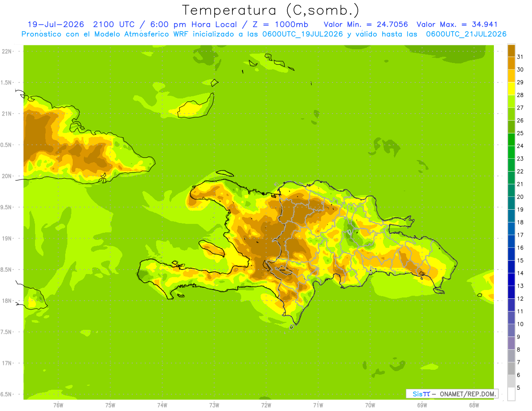Click the "19N" latitude label

coord(7,238)
